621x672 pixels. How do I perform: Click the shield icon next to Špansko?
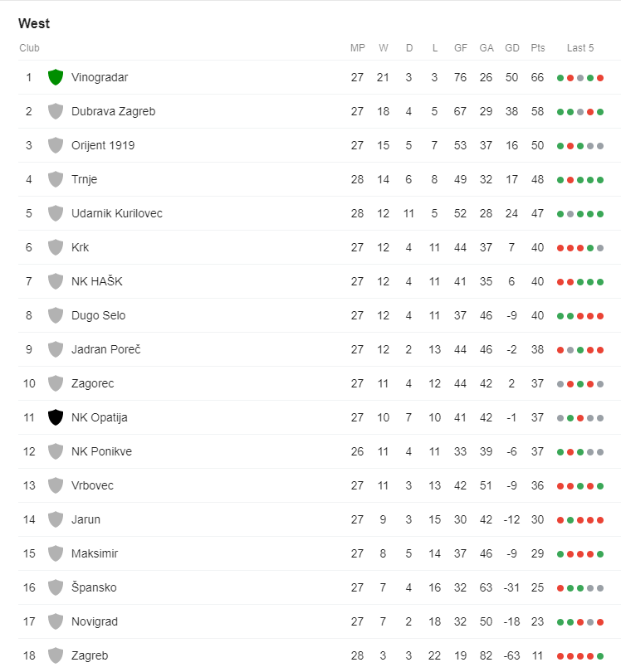(56, 587)
